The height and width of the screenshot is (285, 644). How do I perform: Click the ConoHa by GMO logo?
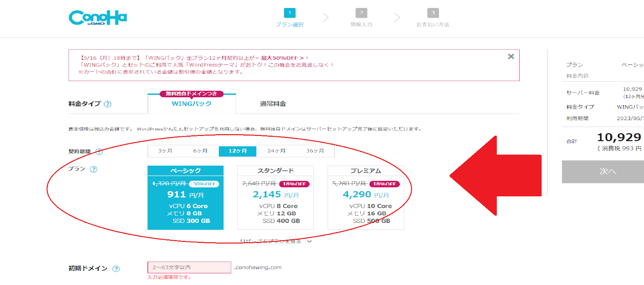(98, 18)
